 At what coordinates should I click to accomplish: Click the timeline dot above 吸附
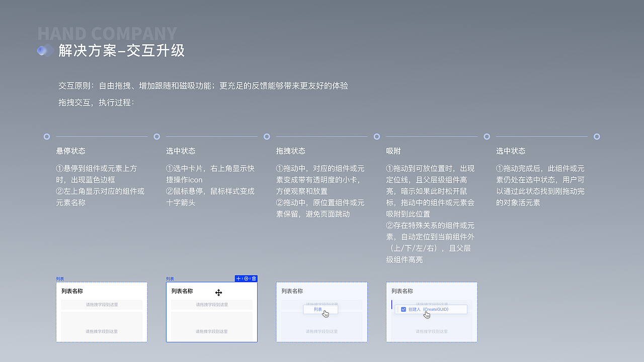click(x=376, y=136)
